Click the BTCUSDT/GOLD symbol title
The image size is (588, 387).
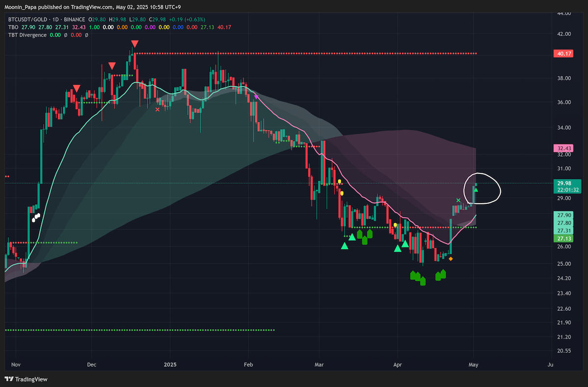[x=28, y=19]
